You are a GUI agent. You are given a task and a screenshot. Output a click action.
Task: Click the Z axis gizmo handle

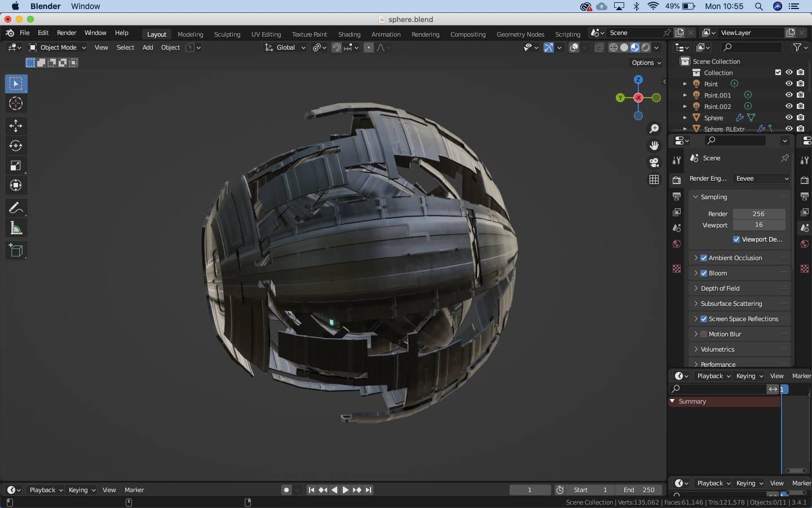tap(638, 80)
